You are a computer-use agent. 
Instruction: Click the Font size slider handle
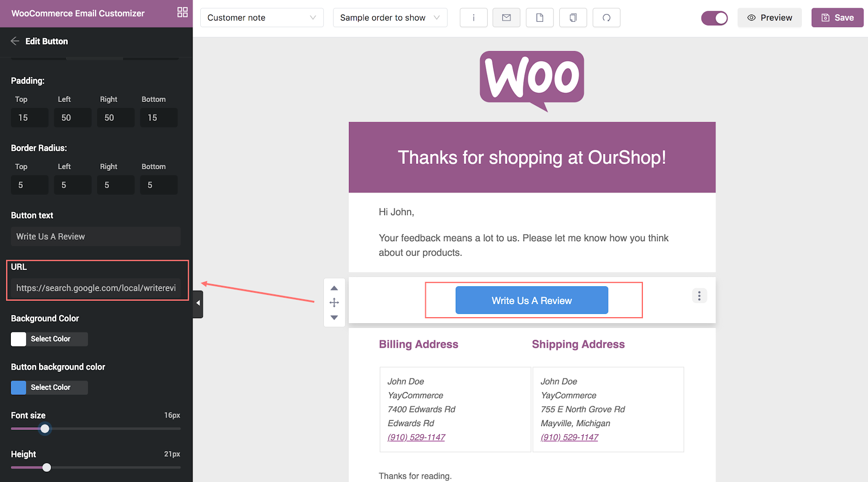[45, 429]
